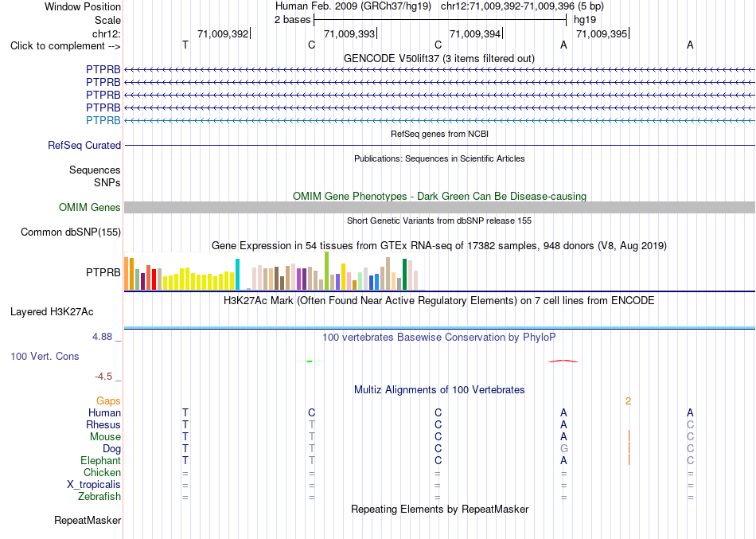Click the position label 71,009,394
The width and height of the screenshot is (756, 539).
coord(475,33)
